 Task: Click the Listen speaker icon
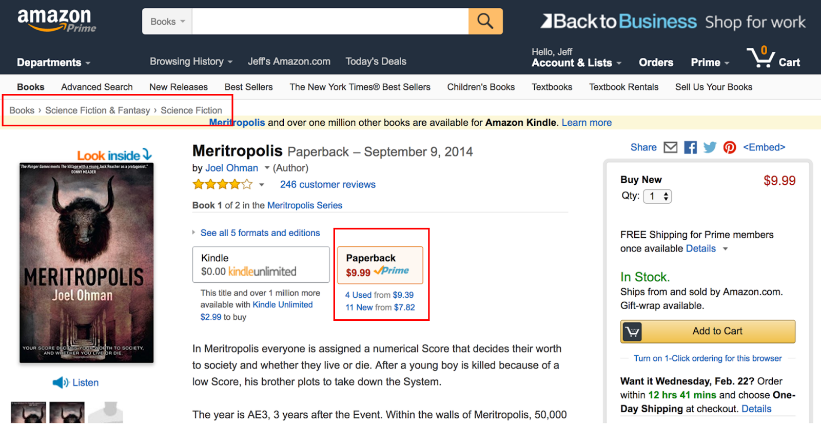point(60,382)
